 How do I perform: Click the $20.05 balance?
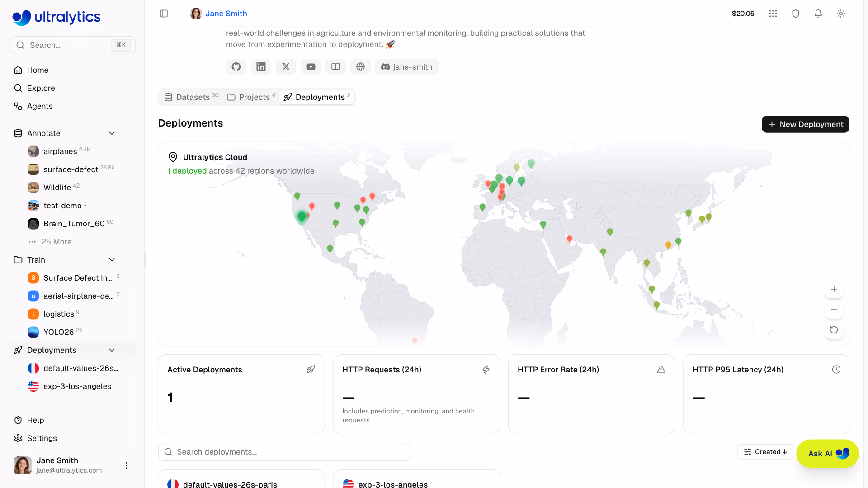(743, 14)
